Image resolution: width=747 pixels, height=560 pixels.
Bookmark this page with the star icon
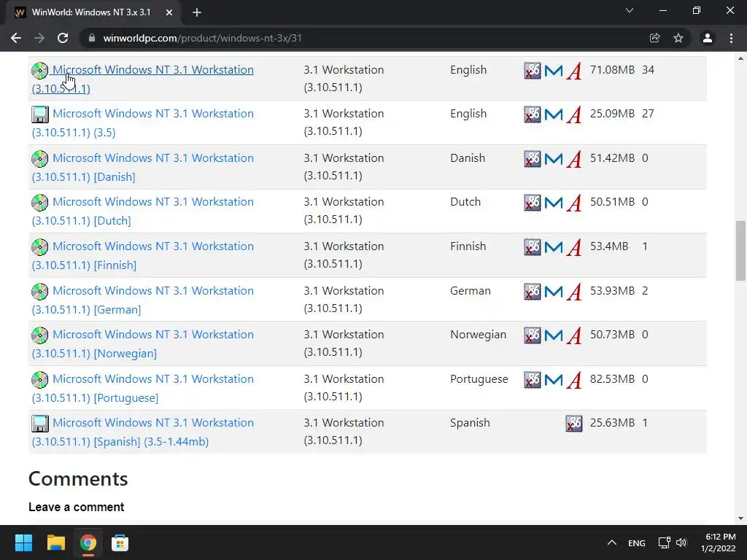[678, 38]
